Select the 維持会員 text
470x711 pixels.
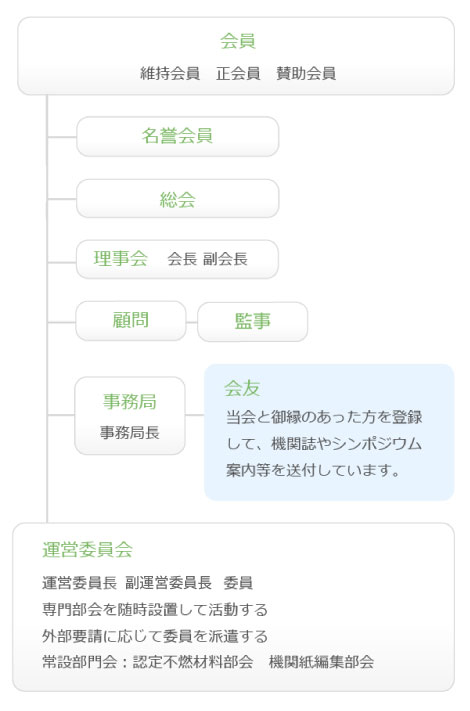(x=170, y=73)
